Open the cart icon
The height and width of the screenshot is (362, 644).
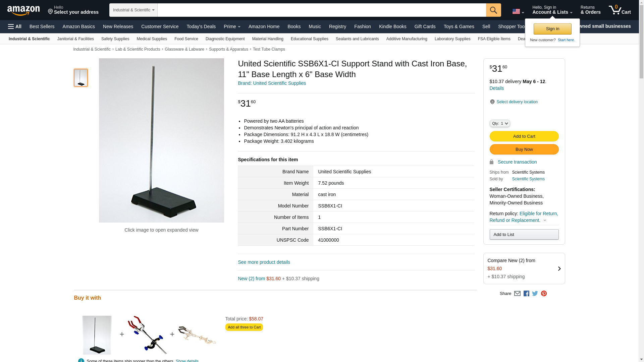[x=620, y=10]
